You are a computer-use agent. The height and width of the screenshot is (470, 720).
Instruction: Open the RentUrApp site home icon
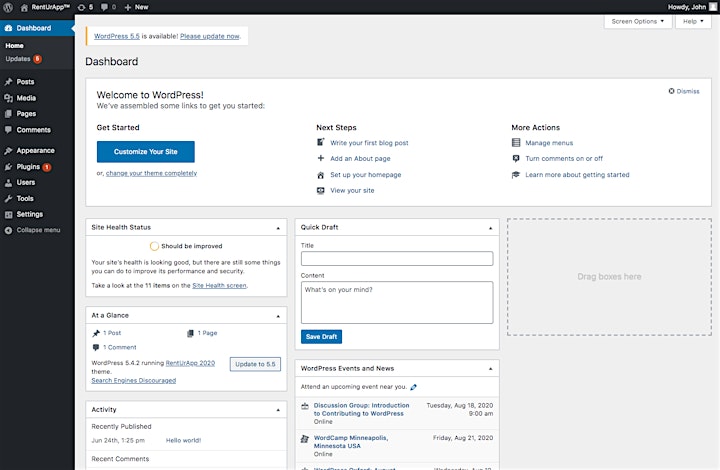(24, 7)
